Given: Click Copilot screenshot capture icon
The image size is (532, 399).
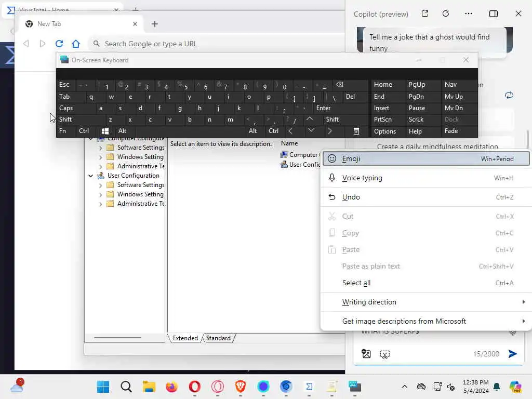Looking at the screenshot, I should (385, 354).
